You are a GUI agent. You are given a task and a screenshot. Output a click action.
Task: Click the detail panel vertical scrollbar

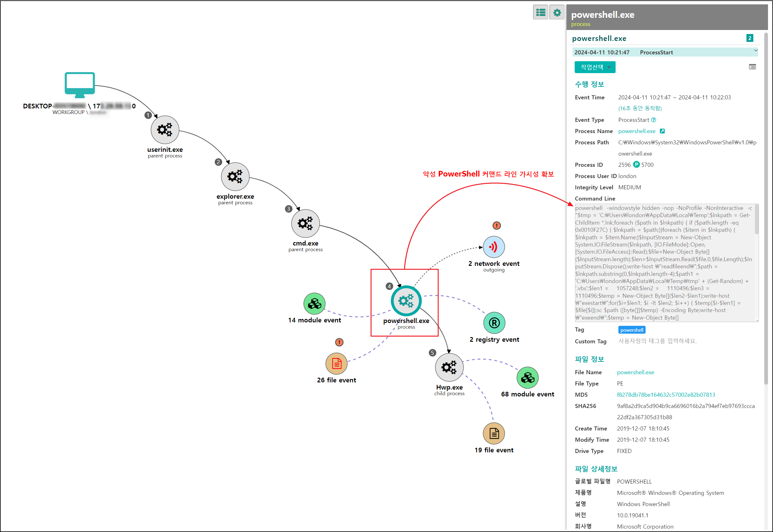(x=766, y=208)
